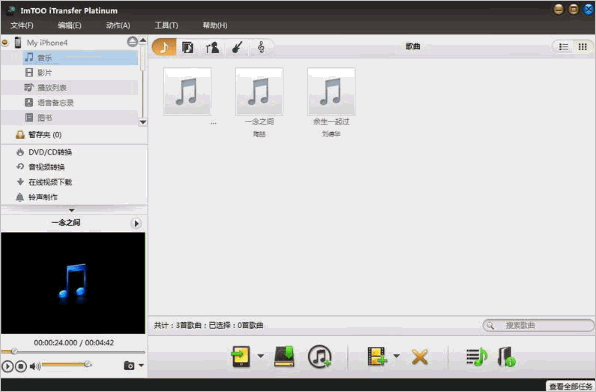Click the music note preview image

[x=73, y=283]
